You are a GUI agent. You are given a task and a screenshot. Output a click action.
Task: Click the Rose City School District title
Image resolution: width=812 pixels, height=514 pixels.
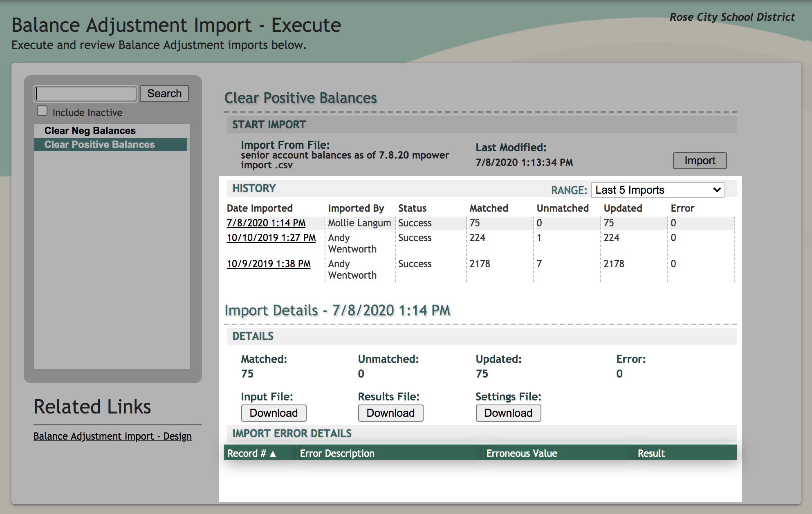732,17
